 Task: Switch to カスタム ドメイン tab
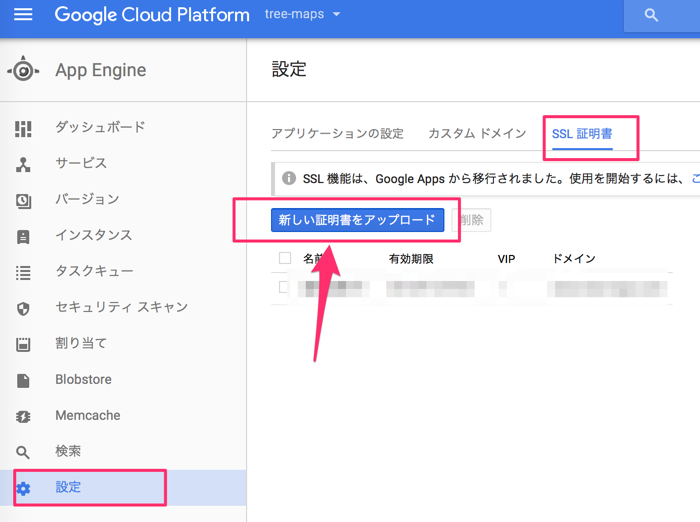coord(477,134)
